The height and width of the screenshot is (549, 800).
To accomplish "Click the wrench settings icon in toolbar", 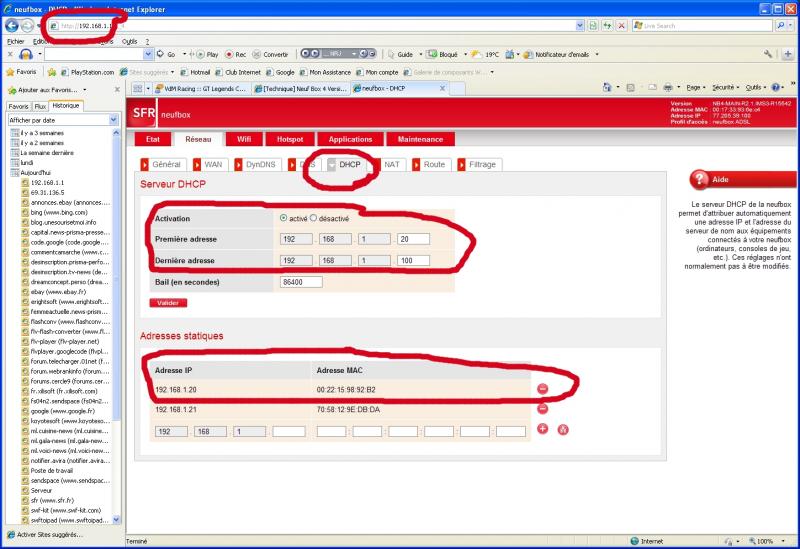I will click(768, 54).
